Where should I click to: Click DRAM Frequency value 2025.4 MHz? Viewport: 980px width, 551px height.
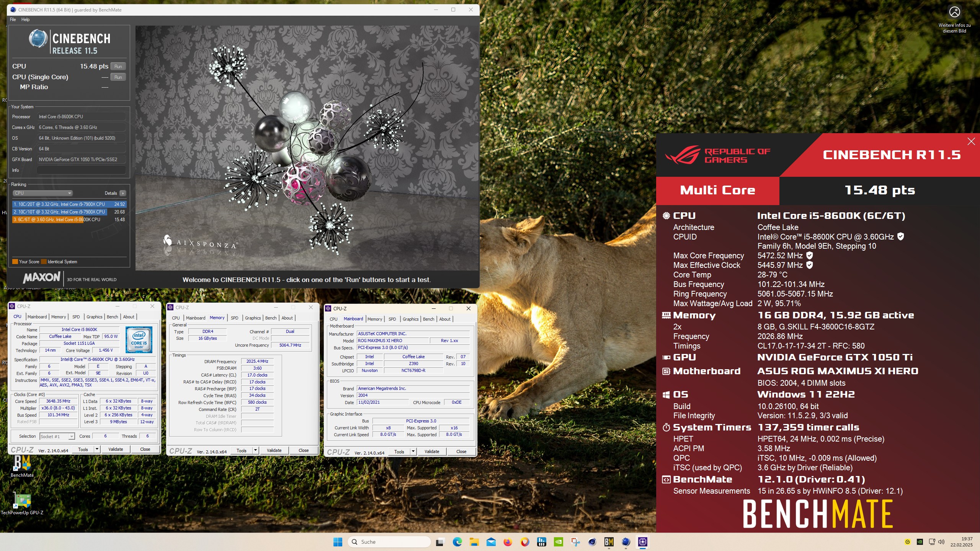(x=258, y=361)
